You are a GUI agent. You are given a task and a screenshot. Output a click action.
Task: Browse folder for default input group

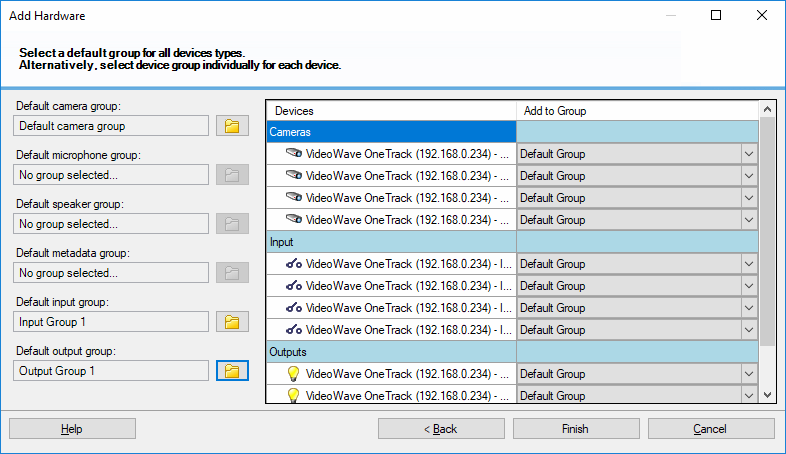pyautogui.click(x=232, y=322)
